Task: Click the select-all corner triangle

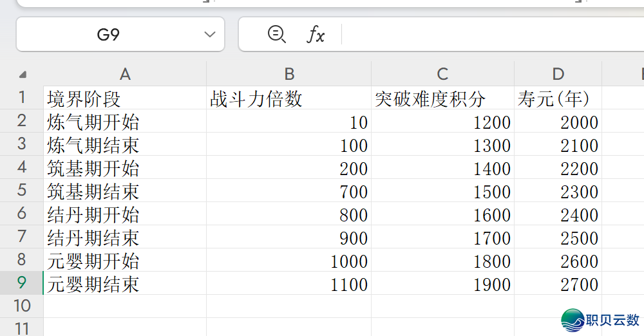Action: 23,75
